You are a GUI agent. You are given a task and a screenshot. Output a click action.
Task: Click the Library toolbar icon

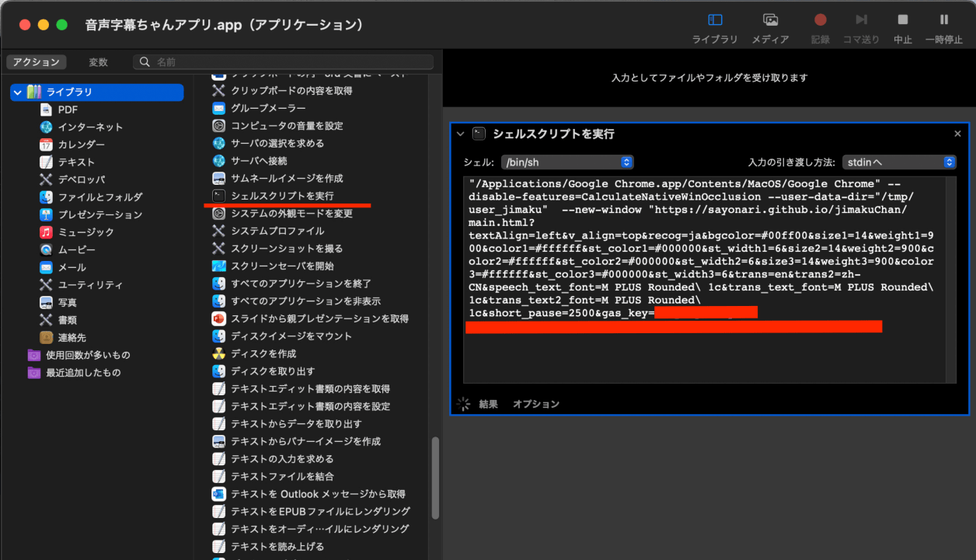[715, 20]
